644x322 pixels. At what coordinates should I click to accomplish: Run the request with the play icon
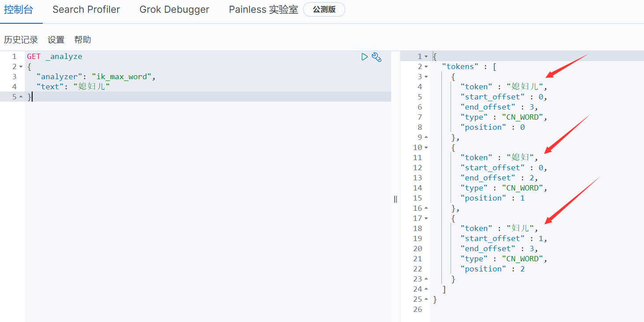(x=364, y=57)
